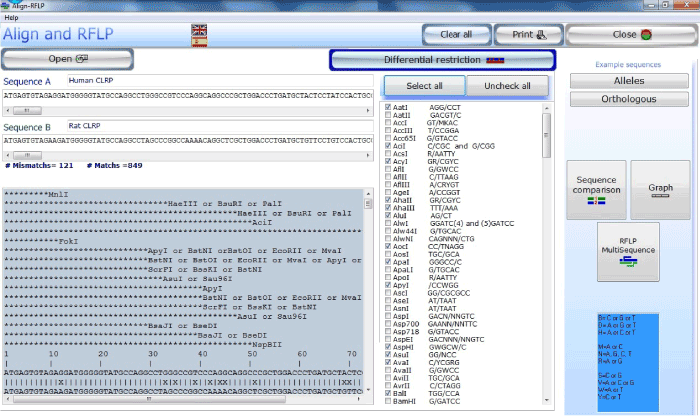Click the Spanish flag icon

point(199,41)
